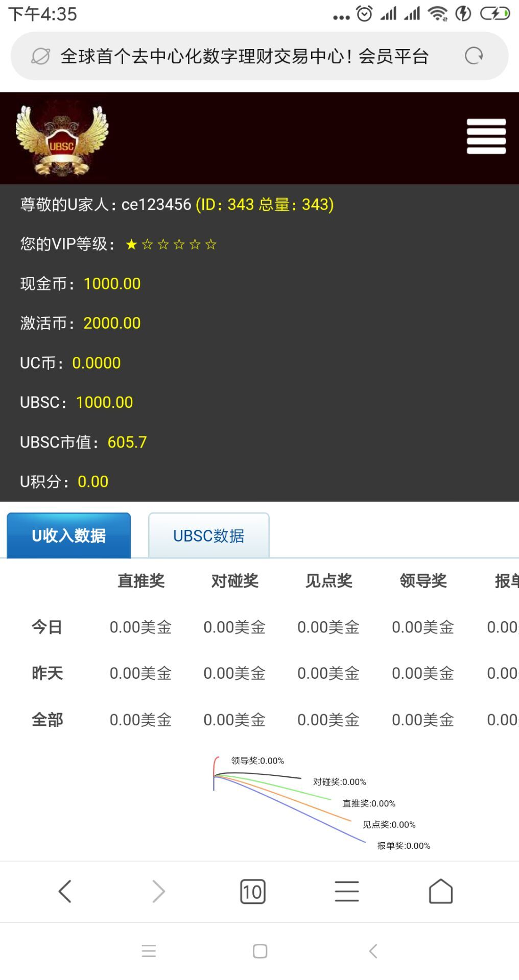The width and height of the screenshot is (519, 980).
Task: Tap the filled first VIP star
Action: tap(131, 244)
